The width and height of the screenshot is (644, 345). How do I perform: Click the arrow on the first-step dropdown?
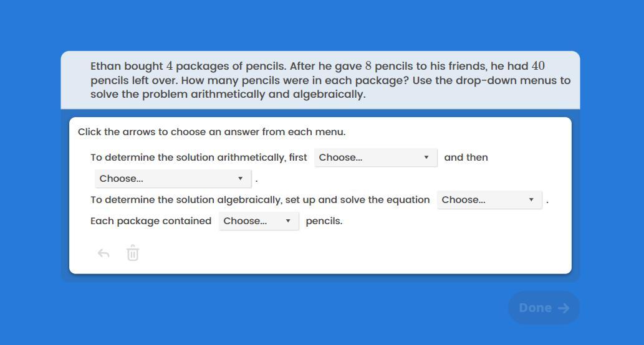click(x=426, y=158)
